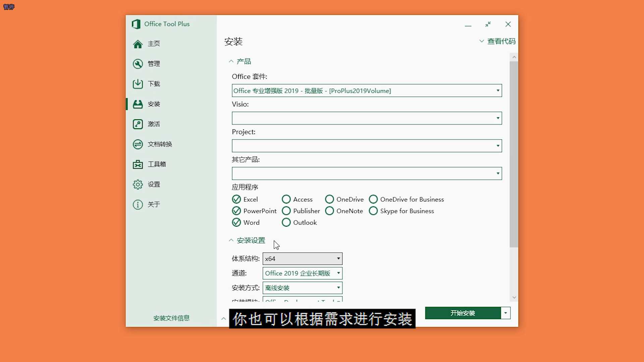Open the 下载 download icon

(x=138, y=84)
